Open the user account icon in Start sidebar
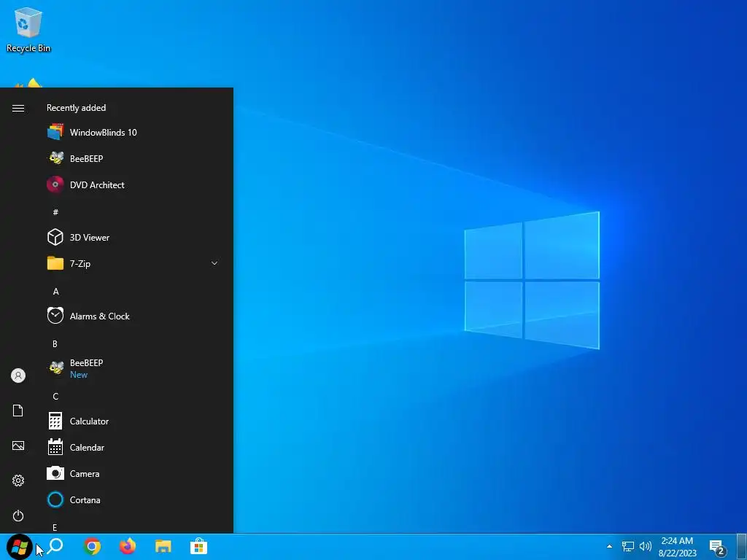This screenshot has width=747, height=560. 18,376
